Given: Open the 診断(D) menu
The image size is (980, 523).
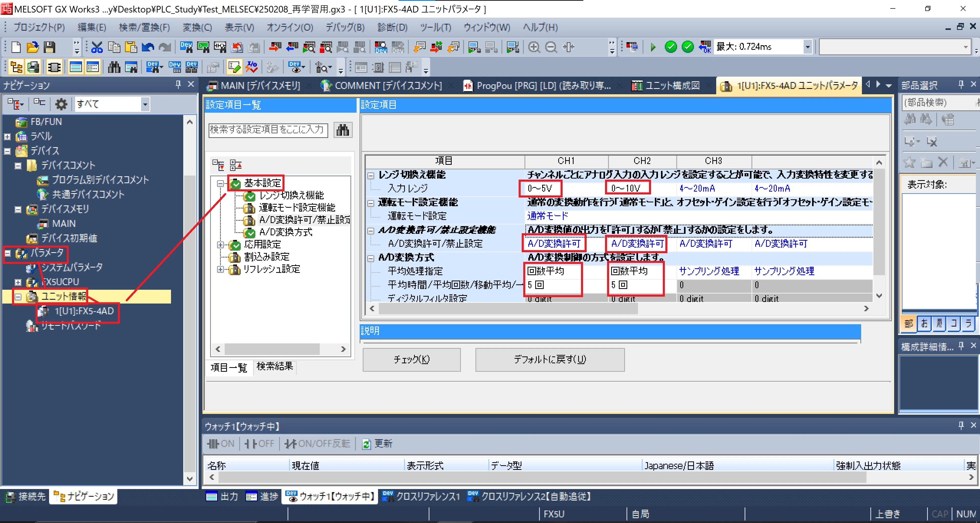Looking at the screenshot, I should [x=392, y=27].
